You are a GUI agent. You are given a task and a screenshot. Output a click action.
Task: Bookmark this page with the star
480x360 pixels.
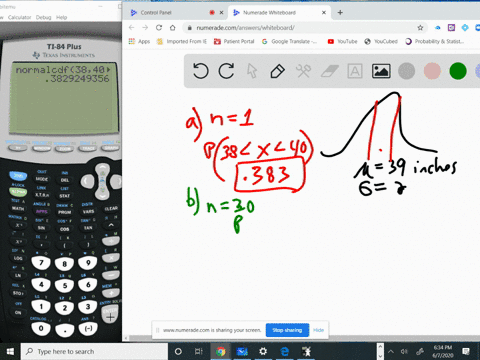420,28
